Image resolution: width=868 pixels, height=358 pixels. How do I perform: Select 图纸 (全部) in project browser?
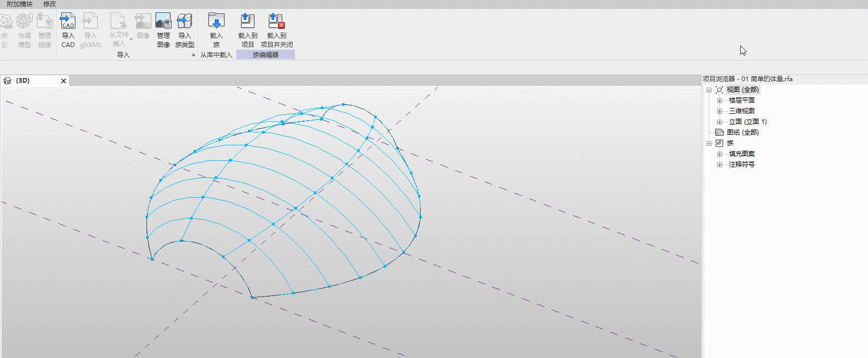click(x=743, y=133)
